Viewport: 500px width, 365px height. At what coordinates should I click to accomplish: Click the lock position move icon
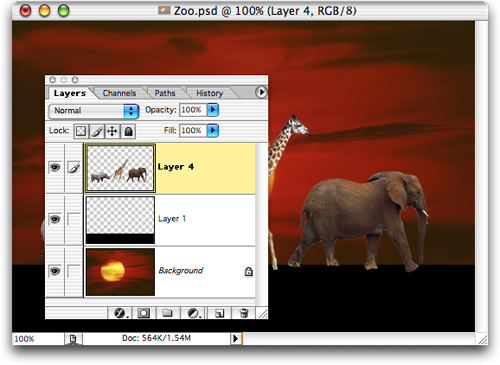click(112, 131)
